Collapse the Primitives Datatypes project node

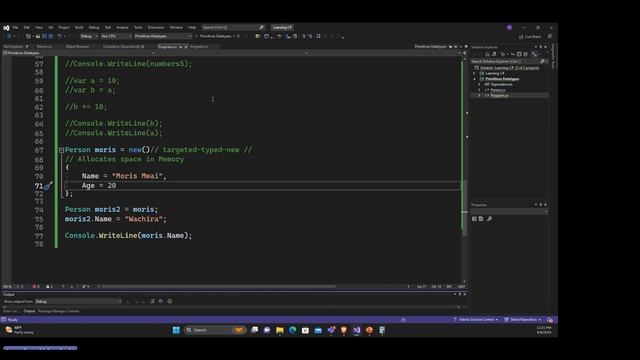tap(474, 79)
